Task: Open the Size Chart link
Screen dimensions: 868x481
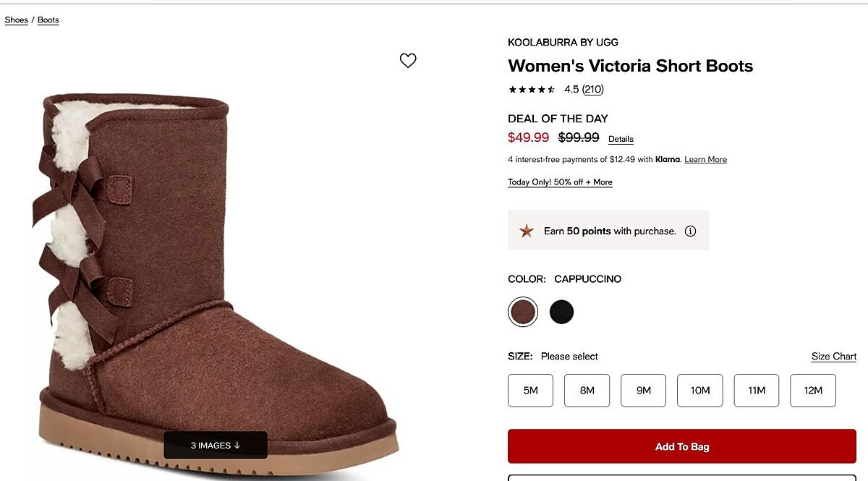Action: tap(833, 357)
